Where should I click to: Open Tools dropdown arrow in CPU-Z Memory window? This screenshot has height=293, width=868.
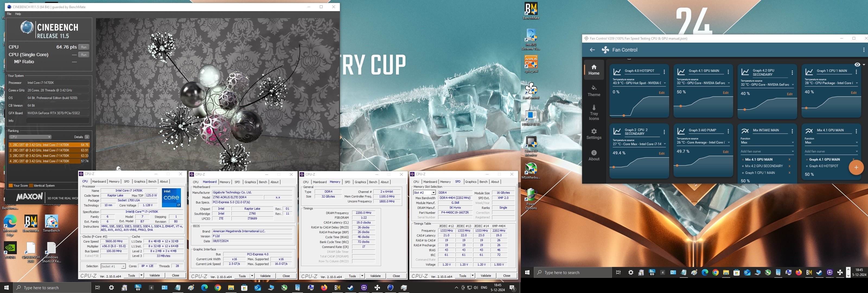click(362, 276)
